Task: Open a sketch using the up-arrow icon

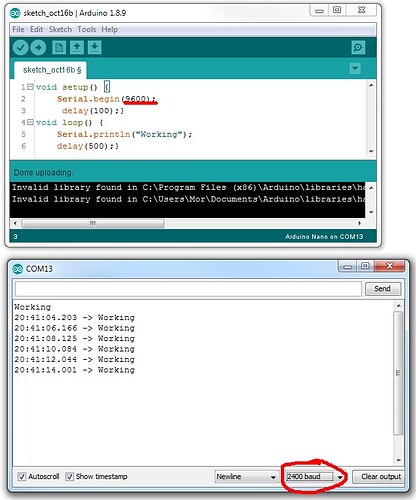Action: pyautogui.click(x=77, y=47)
